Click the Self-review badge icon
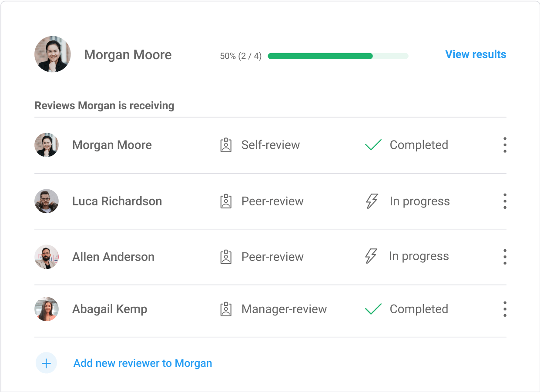Viewport: 540px width, 392px height. (226, 145)
